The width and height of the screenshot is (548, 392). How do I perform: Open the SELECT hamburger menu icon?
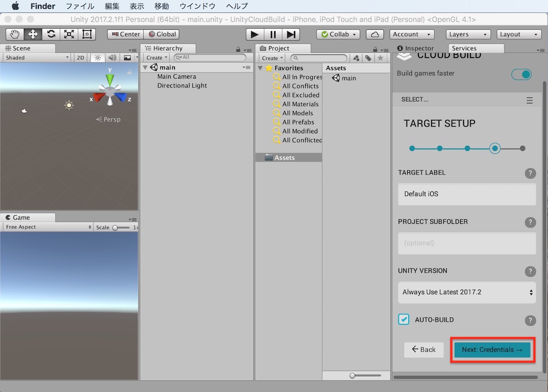(530, 100)
